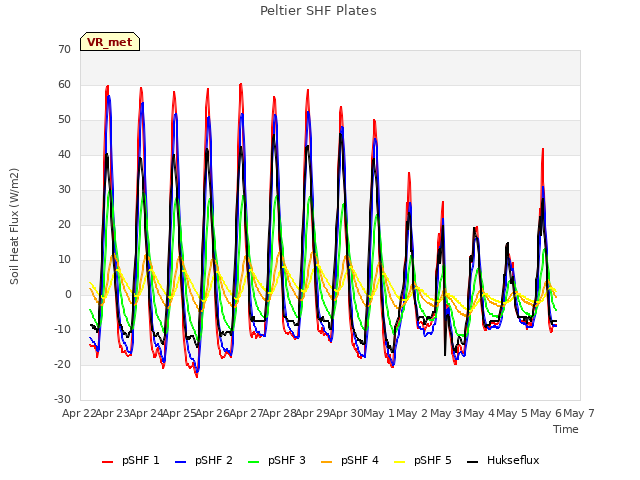Click the Apr 27 x-axis tick label
The width and height of the screenshot is (640, 480).
pos(245,413)
